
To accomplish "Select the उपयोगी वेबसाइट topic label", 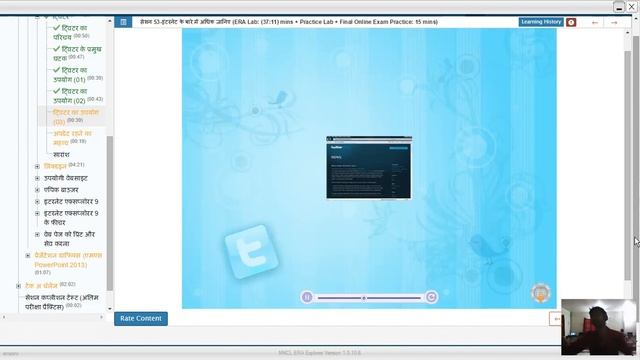I will 65,178.
